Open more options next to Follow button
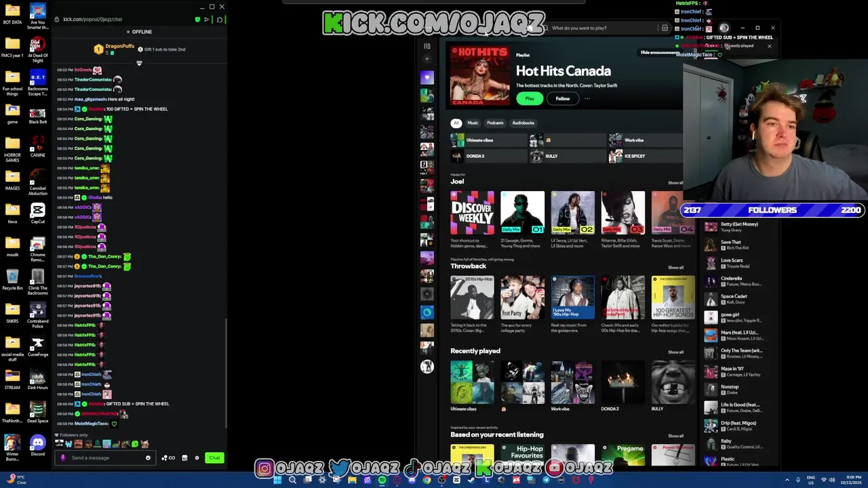The image size is (868, 488). click(x=587, y=98)
